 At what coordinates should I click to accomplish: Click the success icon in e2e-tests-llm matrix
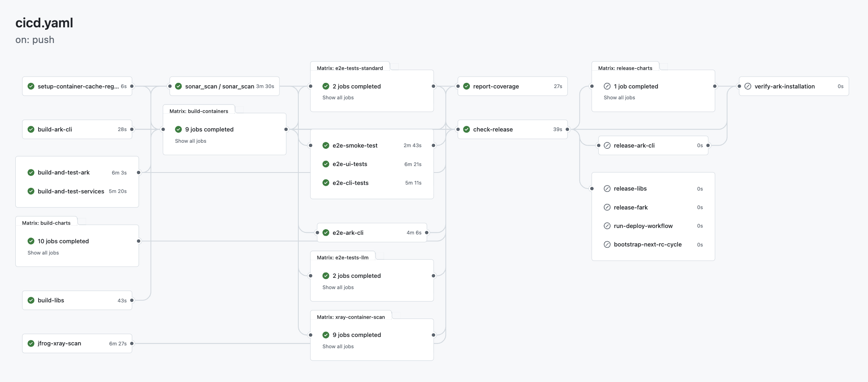click(326, 276)
